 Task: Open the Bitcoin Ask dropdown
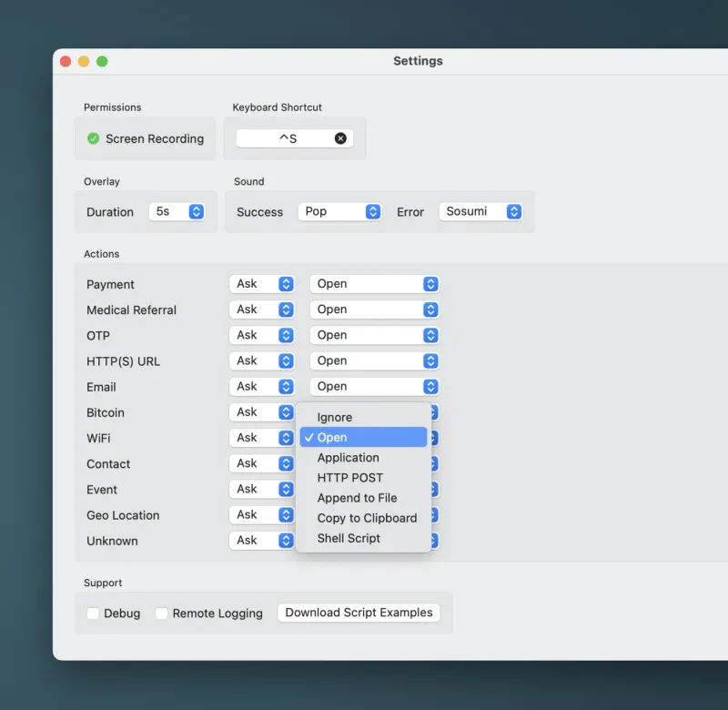pyautogui.click(x=262, y=412)
